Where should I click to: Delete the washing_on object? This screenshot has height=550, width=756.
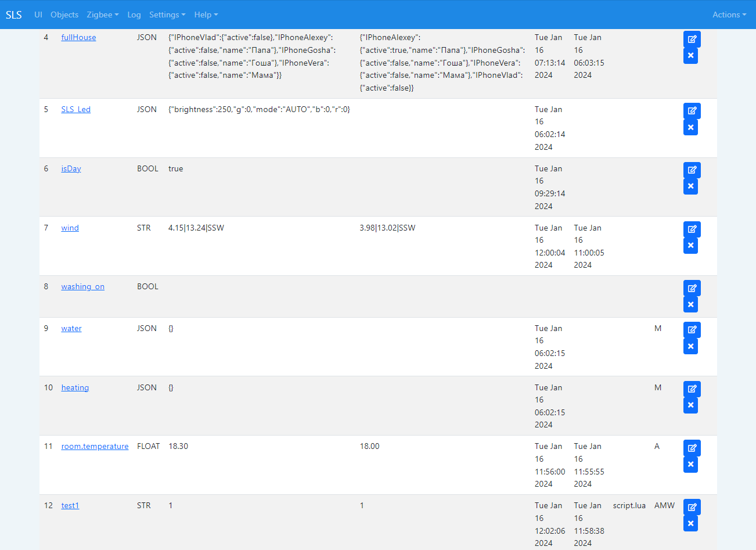click(x=690, y=304)
